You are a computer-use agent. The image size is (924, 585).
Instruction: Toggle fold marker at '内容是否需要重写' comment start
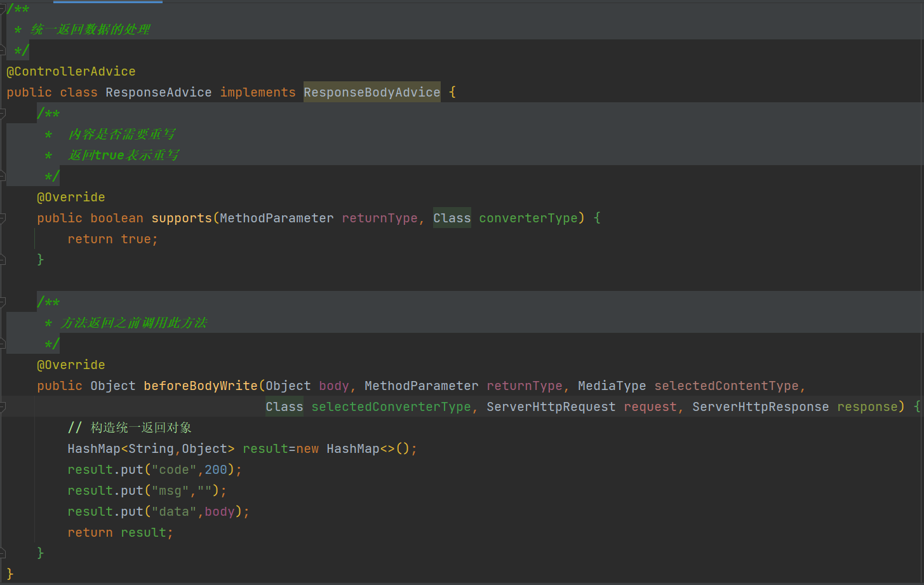[x=3, y=113]
